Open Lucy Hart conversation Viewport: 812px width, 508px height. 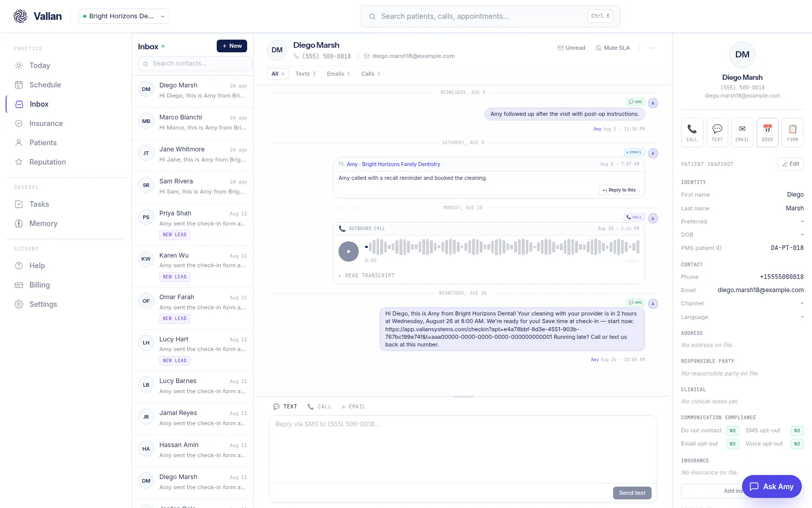193,350
